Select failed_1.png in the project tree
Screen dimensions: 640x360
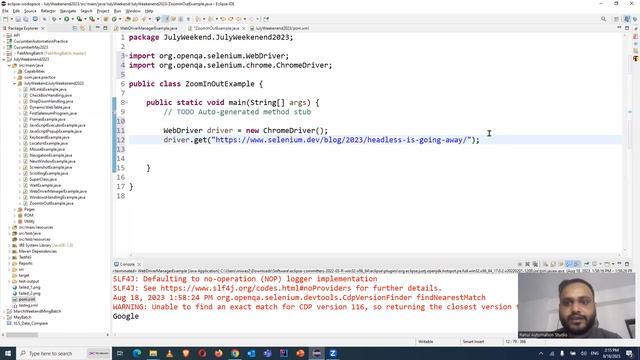29,287
